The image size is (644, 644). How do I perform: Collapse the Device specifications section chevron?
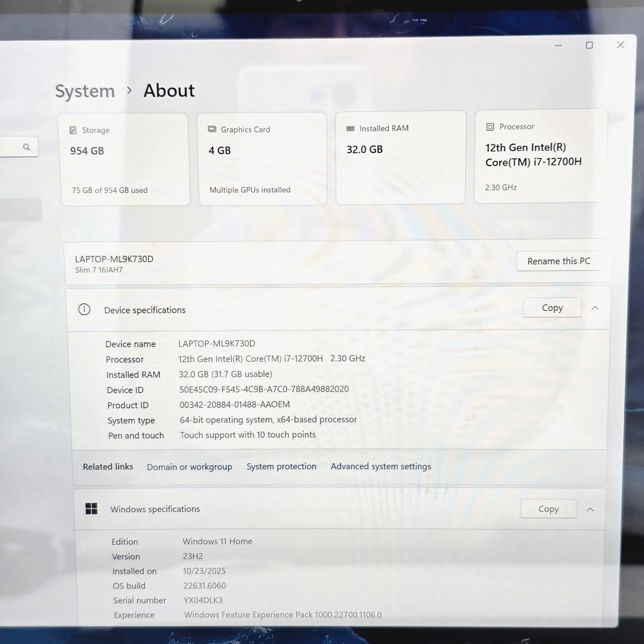595,308
